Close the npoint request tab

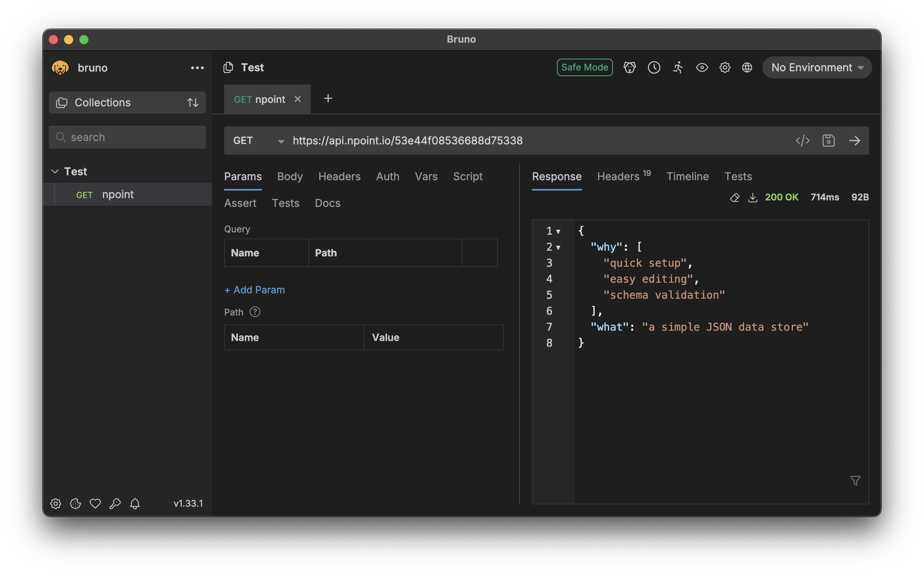pyautogui.click(x=298, y=99)
